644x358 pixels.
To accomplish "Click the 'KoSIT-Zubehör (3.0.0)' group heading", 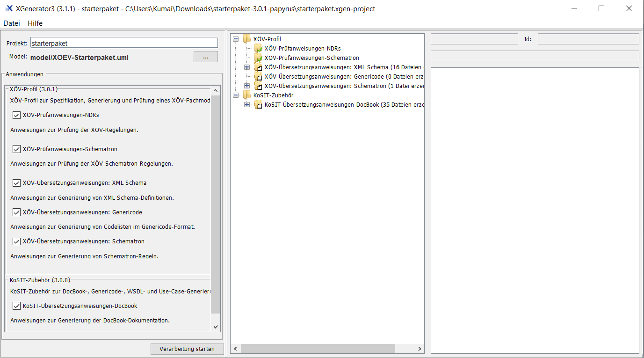I will tap(40, 280).
